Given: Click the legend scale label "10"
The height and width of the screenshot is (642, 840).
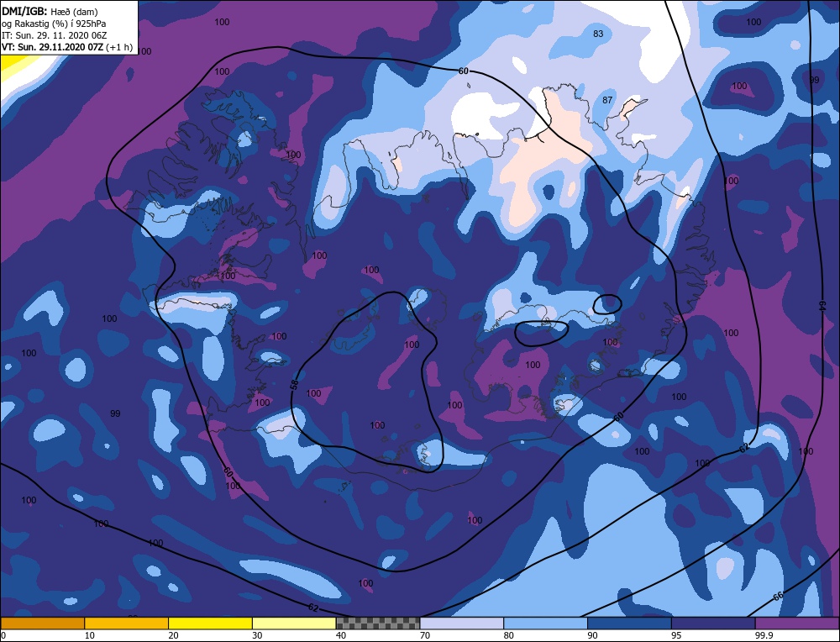Looking at the screenshot, I should tap(90, 635).
